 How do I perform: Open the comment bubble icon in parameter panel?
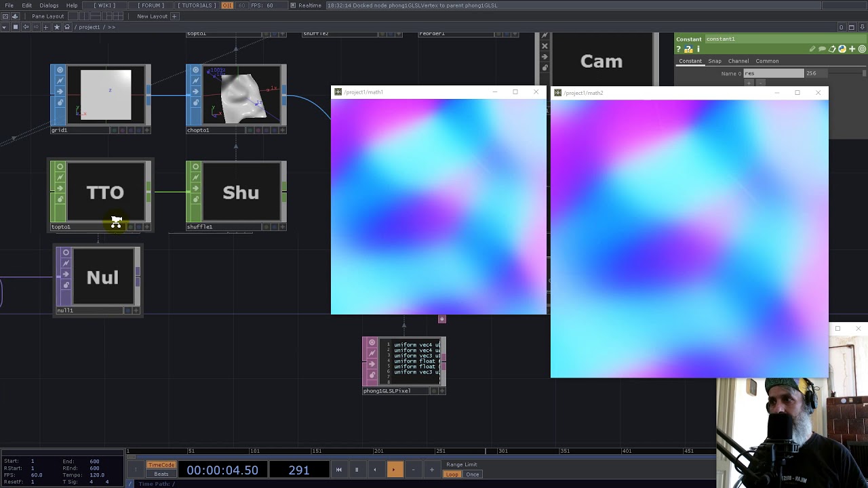822,49
